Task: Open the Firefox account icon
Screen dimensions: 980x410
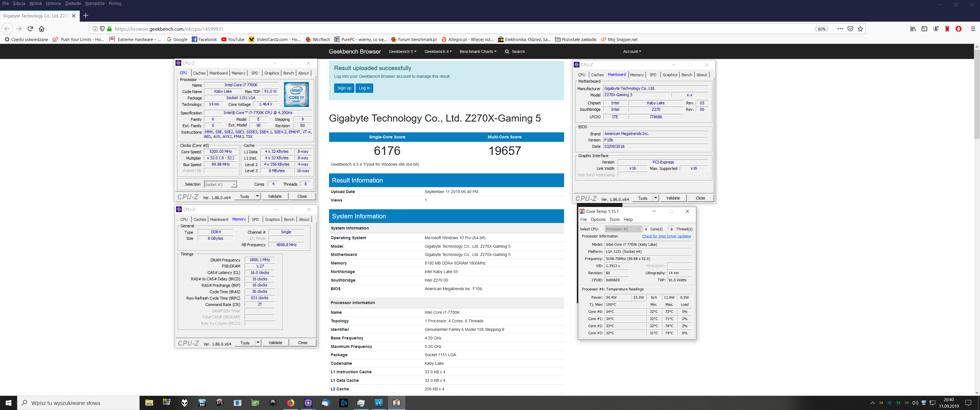Action: [x=936, y=28]
